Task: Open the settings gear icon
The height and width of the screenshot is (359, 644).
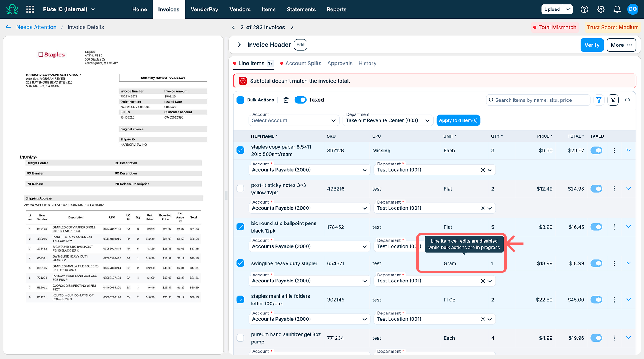Action: (601, 9)
